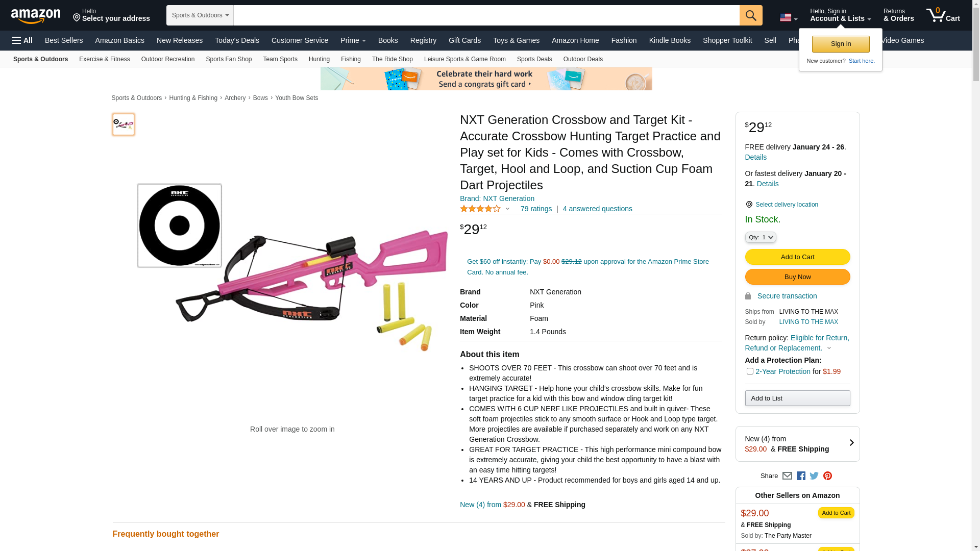Screen dimensions: 980x551
Task: Expand the New (4) from $29.00 offers panel
Action: pos(797,444)
